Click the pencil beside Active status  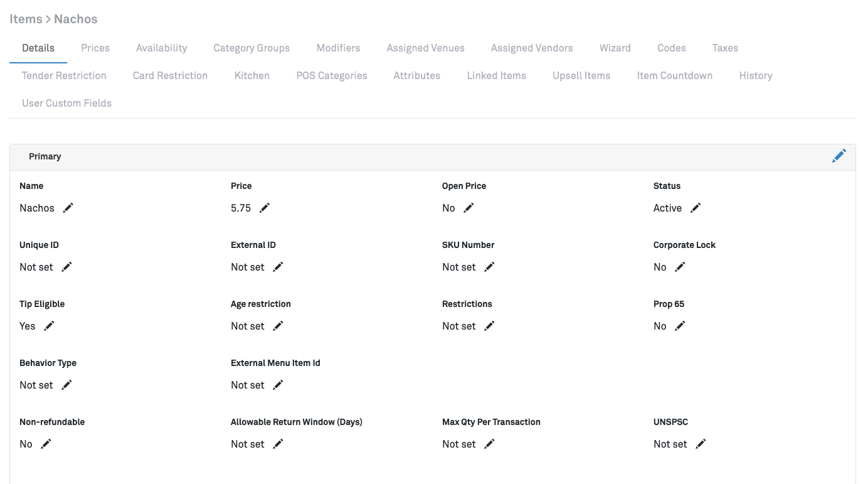(x=696, y=208)
